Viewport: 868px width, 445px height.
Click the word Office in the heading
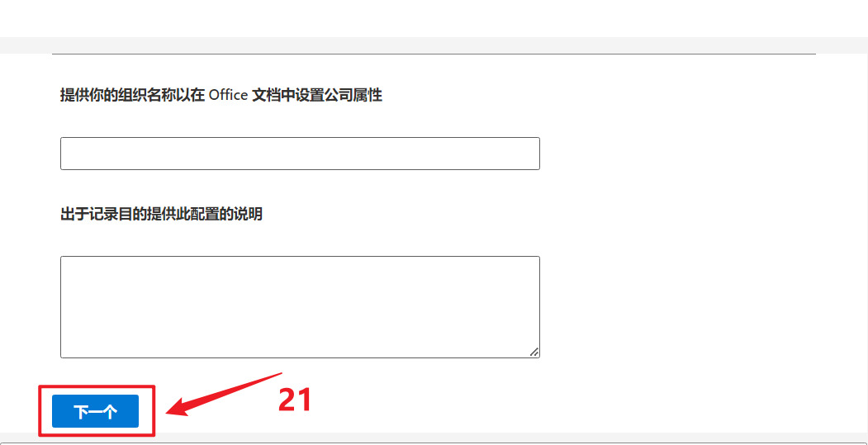click(x=228, y=95)
